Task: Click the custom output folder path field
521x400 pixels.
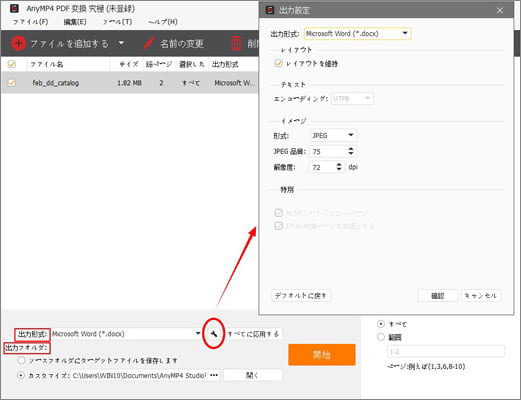Action: (x=140, y=375)
